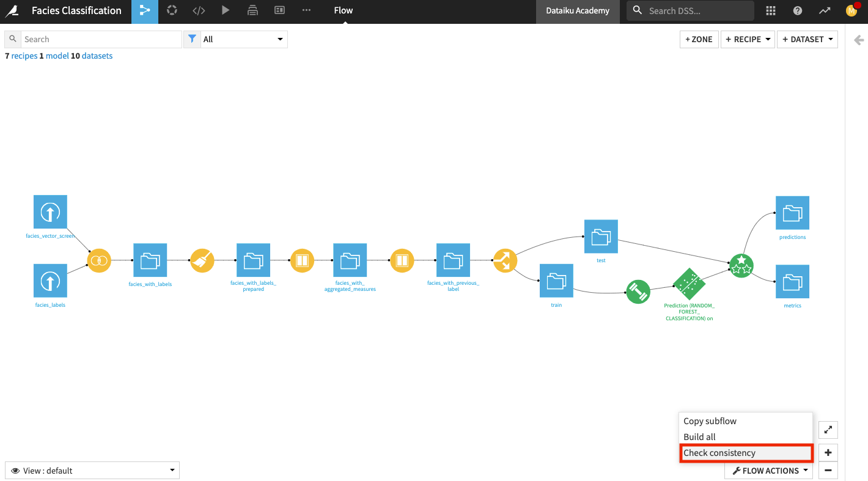Select the predictions dataset
The height and width of the screenshot is (481, 868).
click(x=792, y=213)
